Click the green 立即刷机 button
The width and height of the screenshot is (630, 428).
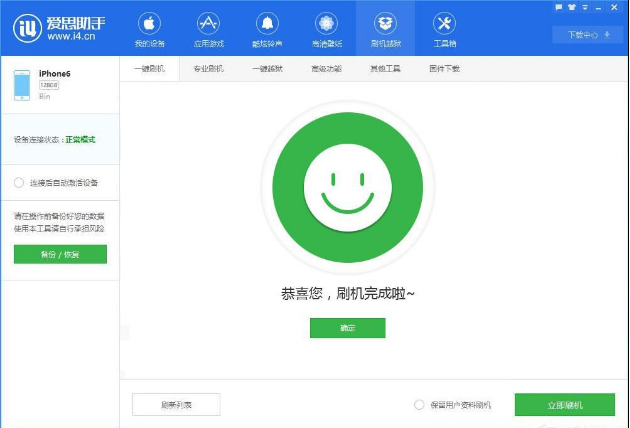tap(565, 405)
